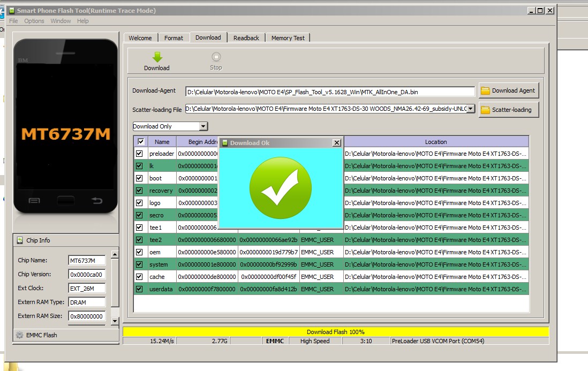Uncheck the tee1 partition checkbox
Image resolution: width=588 pixels, height=371 pixels.
[x=139, y=228]
